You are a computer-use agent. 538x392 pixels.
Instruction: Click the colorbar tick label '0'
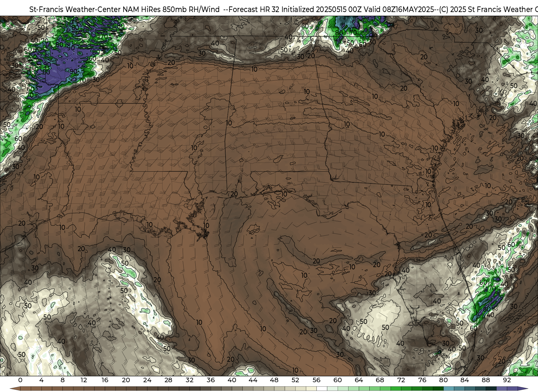click(20, 380)
